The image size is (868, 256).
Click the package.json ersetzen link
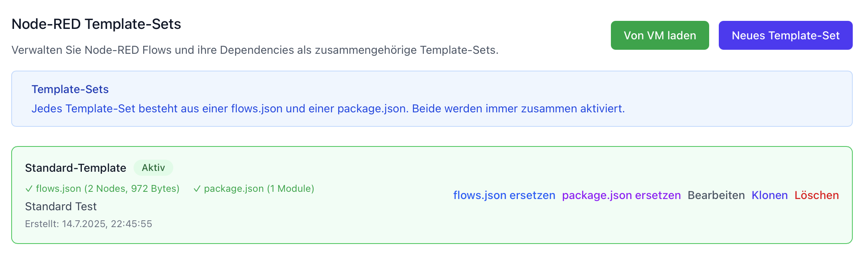coord(621,195)
